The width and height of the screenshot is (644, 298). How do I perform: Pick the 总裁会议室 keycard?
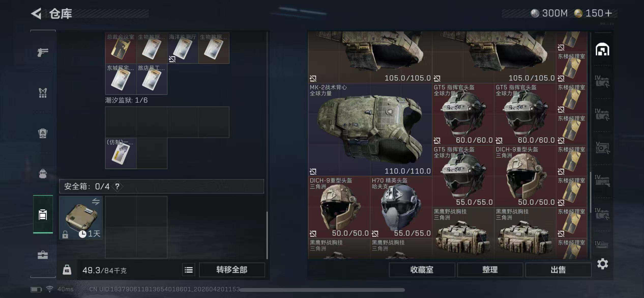pyautogui.click(x=121, y=48)
